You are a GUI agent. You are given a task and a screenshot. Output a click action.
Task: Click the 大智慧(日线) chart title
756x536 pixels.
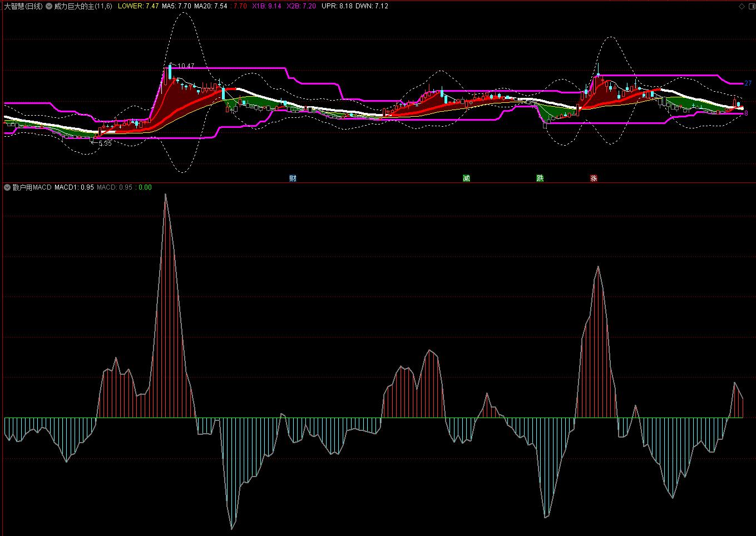(x=23, y=6)
